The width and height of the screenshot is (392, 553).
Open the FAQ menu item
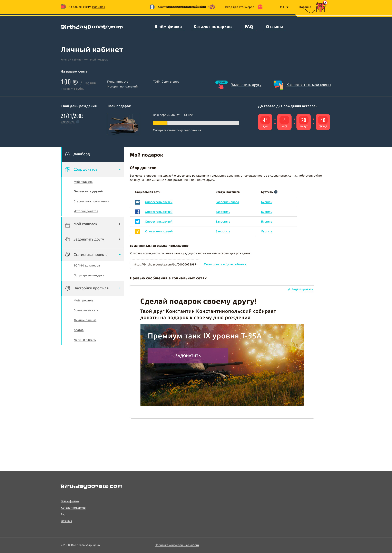coord(249,27)
